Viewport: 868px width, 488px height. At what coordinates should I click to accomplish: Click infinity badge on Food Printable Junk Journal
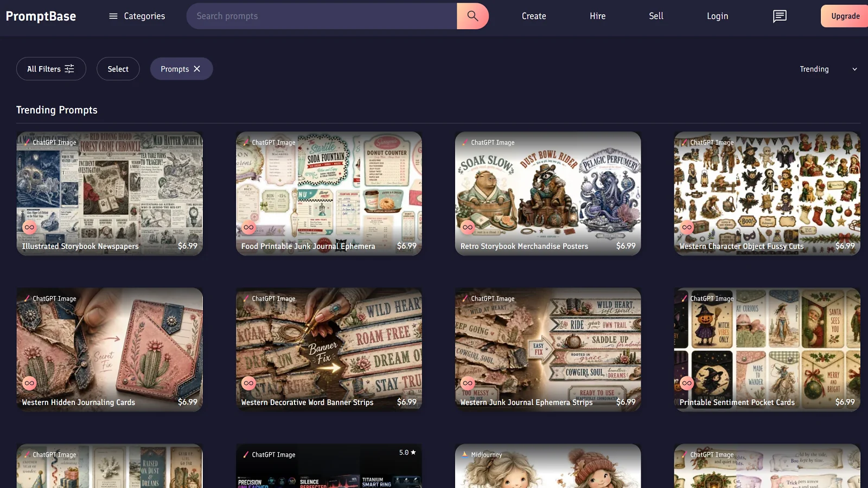(248, 227)
